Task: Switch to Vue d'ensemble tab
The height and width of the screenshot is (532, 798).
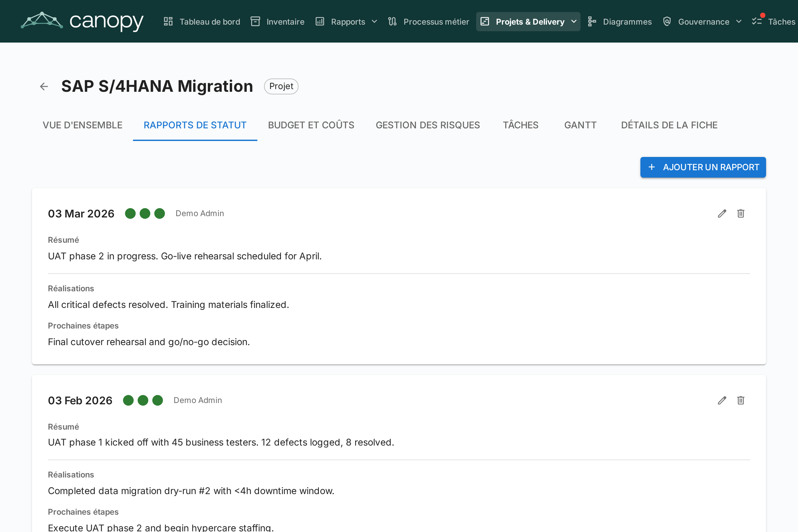Action: 82,125
